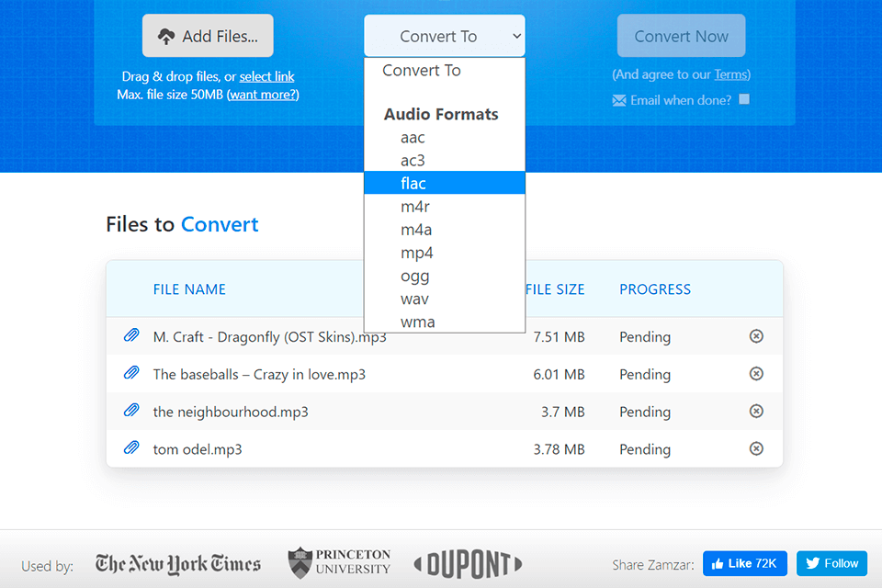Choose wav as the output format
Screen dimensions: 882x588
pyautogui.click(x=413, y=299)
